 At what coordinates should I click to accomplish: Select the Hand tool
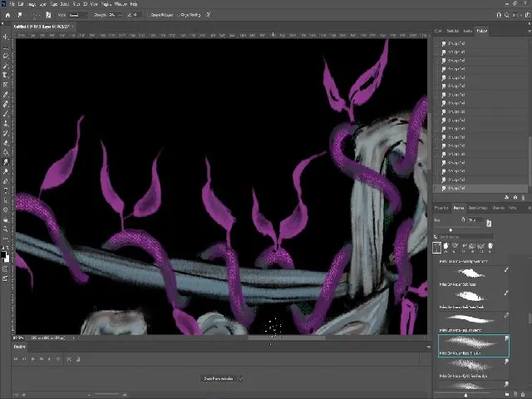[6, 219]
